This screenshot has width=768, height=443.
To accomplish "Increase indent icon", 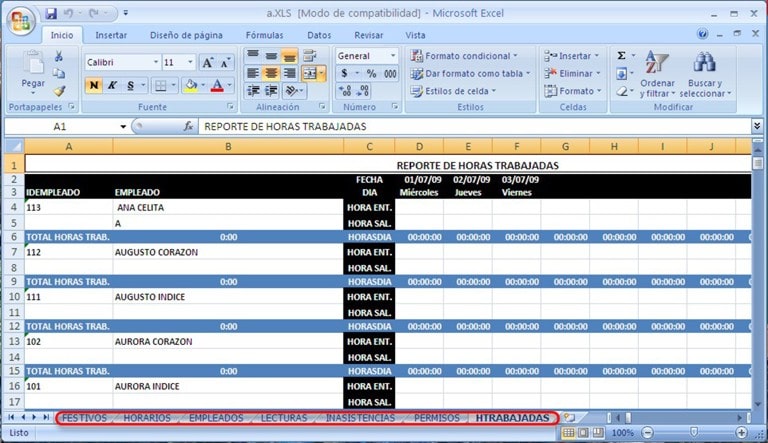I will [x=271, y=91].
